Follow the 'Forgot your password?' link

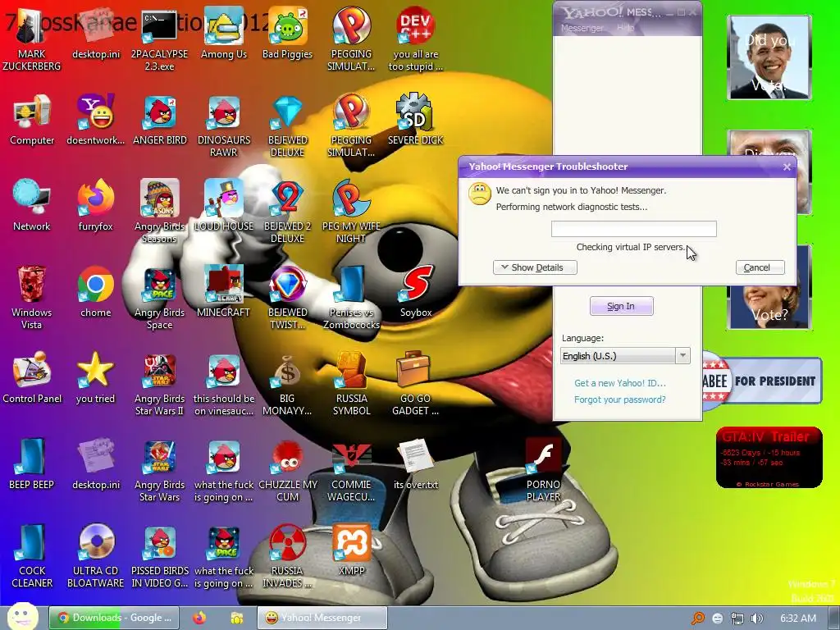tap(620, 399)
